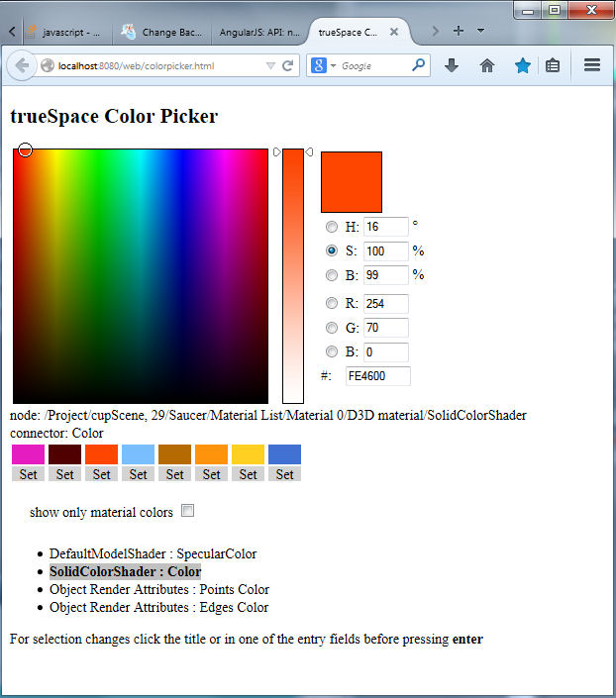The width and height of the screenshot is (616, 698).
Task: Switch to the Change Bac... tab
Action: pyautogui.click(x=161, y=32)
